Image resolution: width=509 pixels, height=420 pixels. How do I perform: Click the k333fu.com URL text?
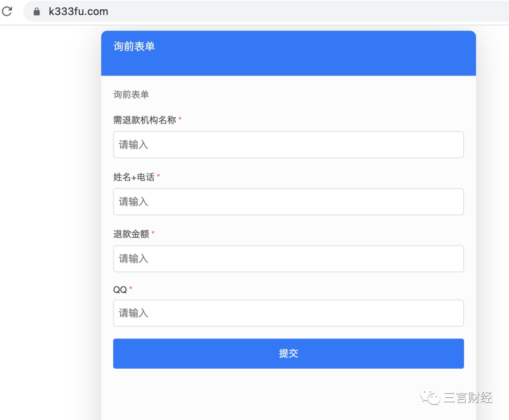click(78, 12)
